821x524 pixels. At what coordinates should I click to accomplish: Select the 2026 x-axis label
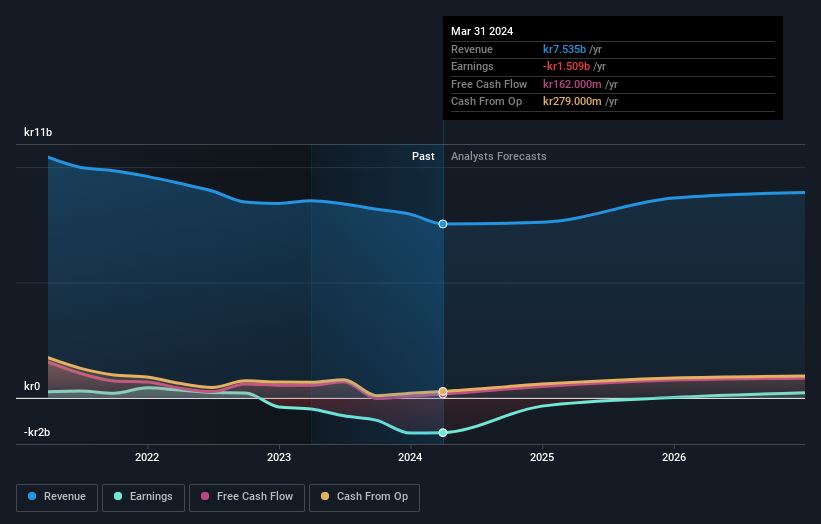(x=674, y=457)
